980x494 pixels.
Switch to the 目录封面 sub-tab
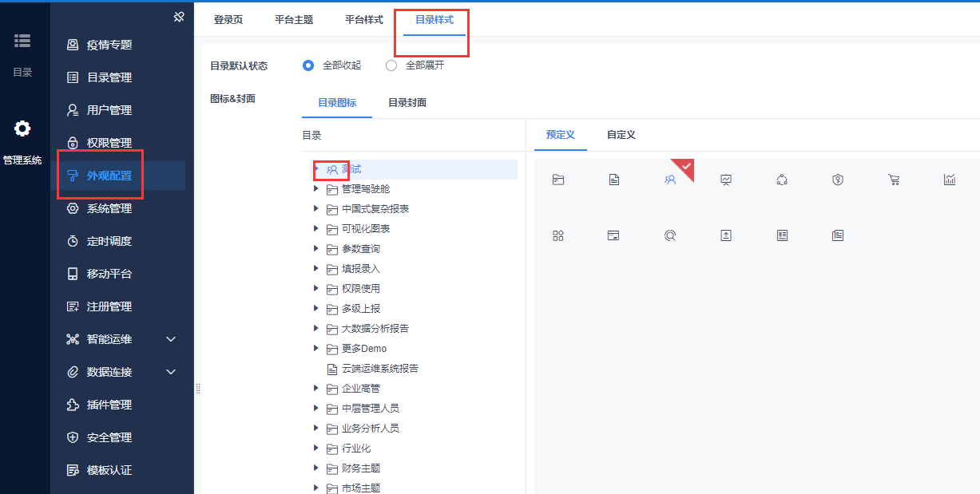(x=407, y=103)
